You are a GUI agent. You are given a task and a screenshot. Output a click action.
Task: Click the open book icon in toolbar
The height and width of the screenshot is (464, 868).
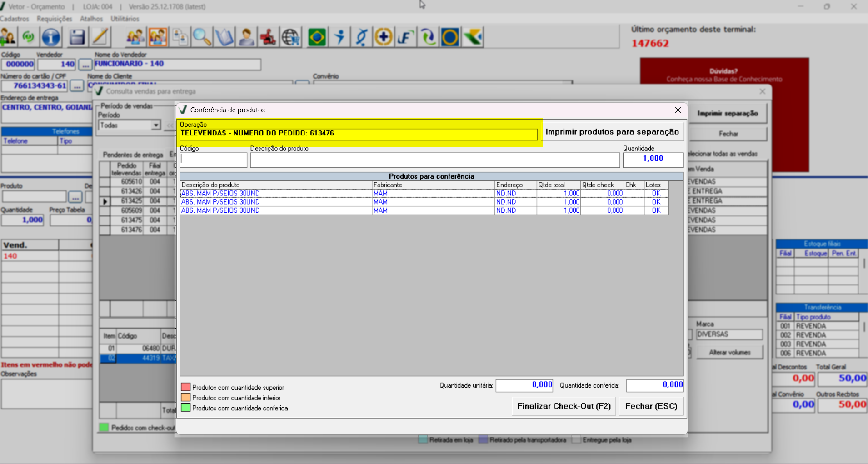point(224,37)
